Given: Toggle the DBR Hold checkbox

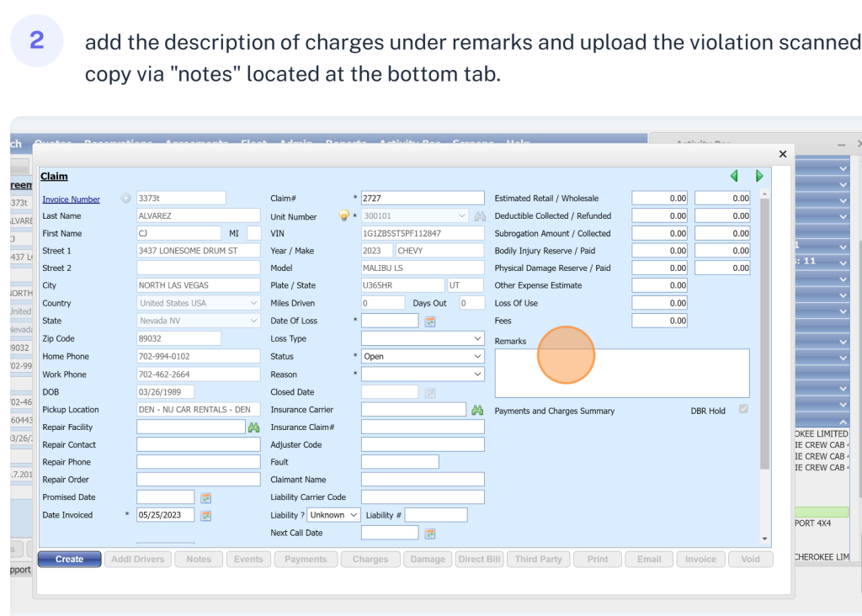Looking at the screenshot, I should (x=743, y=410).
